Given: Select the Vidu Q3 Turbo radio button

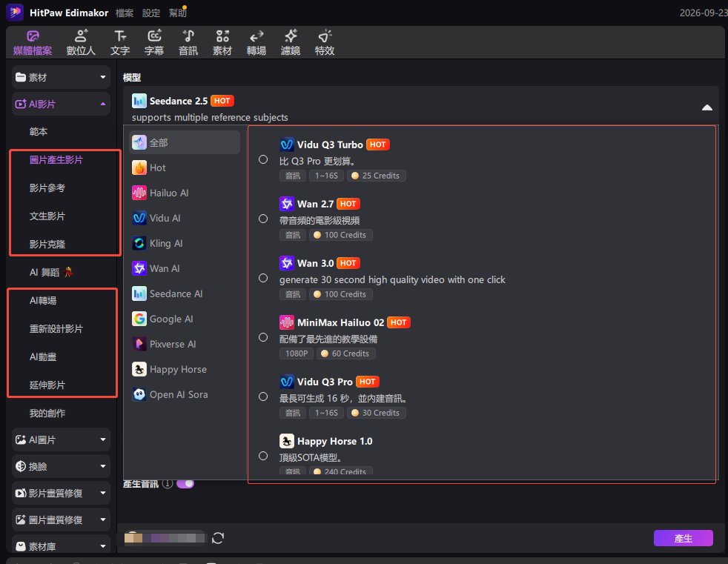Looking at the screenshot, I should [263, 159].
